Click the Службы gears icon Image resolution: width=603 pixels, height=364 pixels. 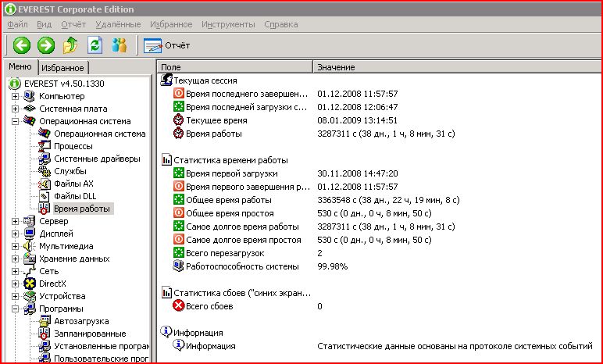[45, 171]
